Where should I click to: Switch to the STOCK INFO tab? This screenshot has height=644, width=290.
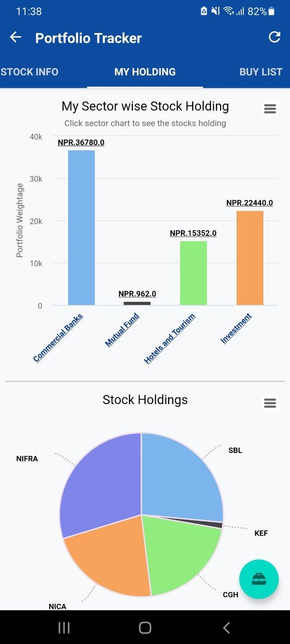(29, 72)
